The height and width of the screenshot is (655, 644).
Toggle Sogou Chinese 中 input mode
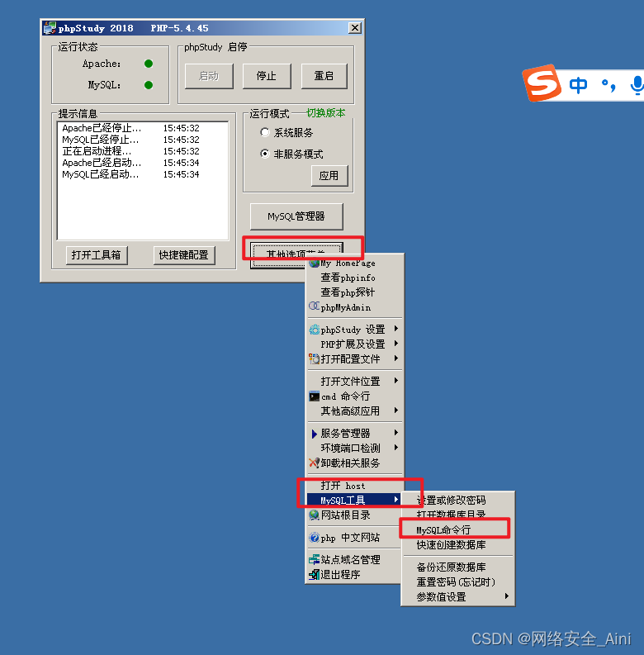(x=578, y=85)
